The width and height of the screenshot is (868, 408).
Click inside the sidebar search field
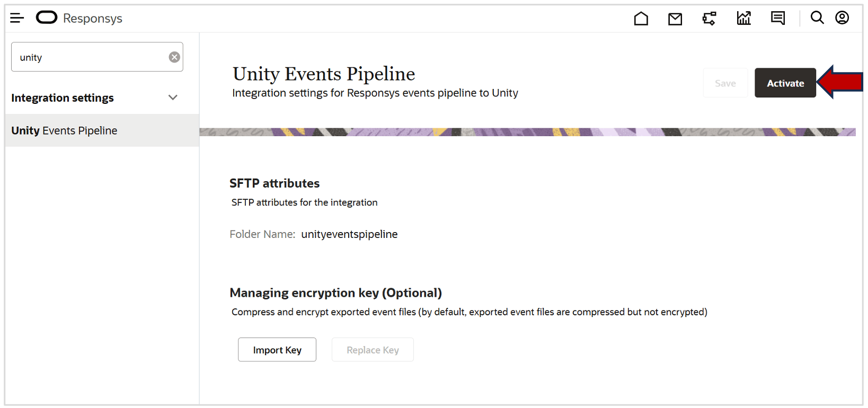click(x=90, y=57)
